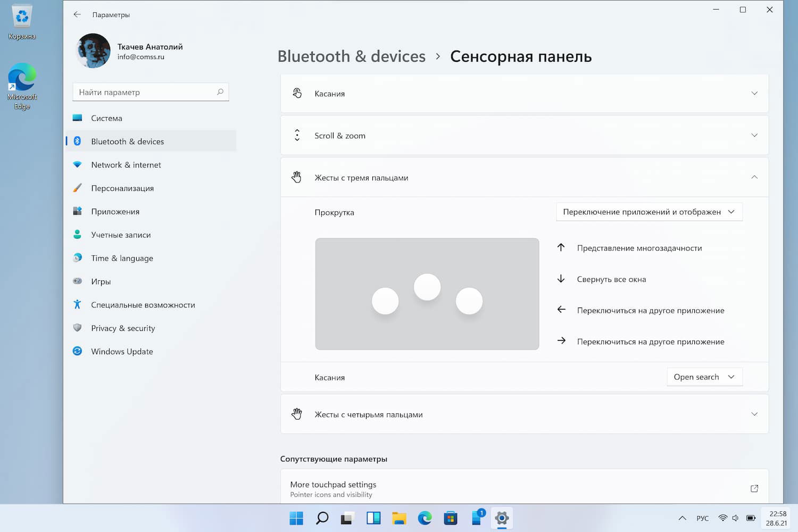The height and width of the screenshot is (532, 798).
Task: Expand the Касания section
Action: tap(525, 93)
